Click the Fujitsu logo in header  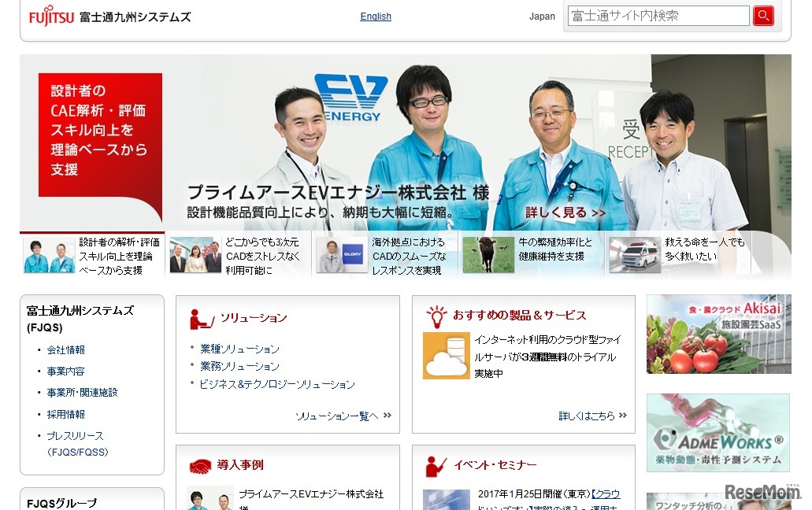pyautogui.click(x=51, y=16)
